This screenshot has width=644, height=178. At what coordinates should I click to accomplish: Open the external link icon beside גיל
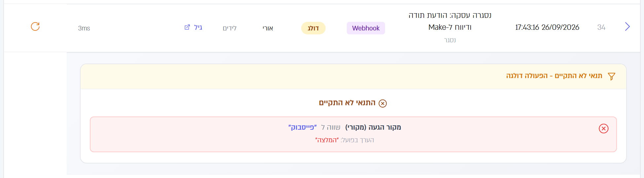[187, 27]
